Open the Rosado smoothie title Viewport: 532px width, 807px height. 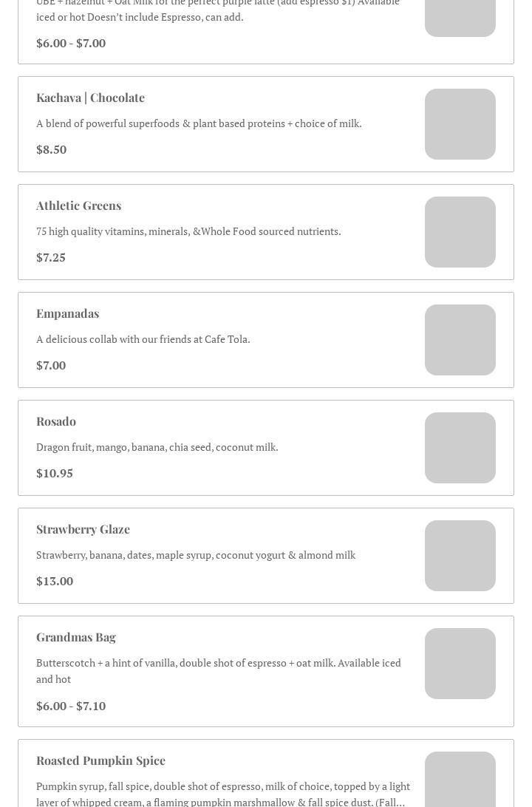pyautogui.click(x=56, y=421)
